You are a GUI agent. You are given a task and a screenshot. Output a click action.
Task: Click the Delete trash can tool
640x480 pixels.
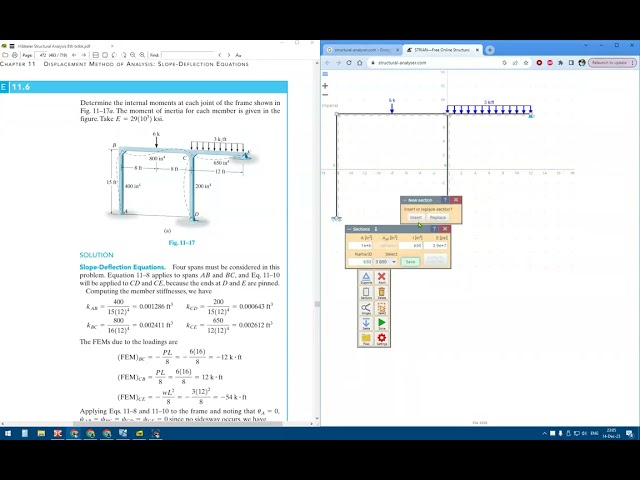pyautogui.click(x=382, y=293)
